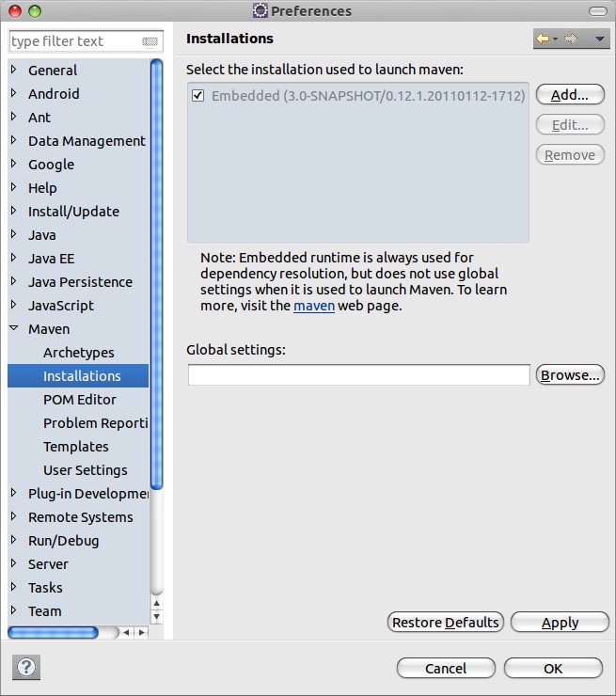Click the back navigation arrow icon
Viewport: 616px width, 696px height.
(543, 40)
